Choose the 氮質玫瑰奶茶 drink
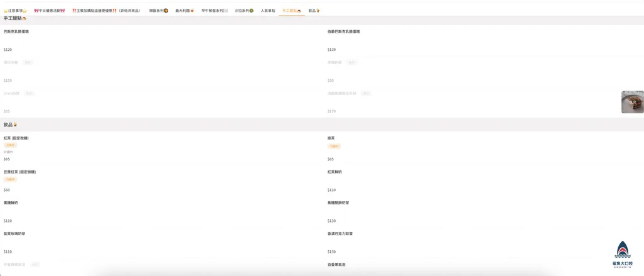The image size is (644, 276). point(14,234)
